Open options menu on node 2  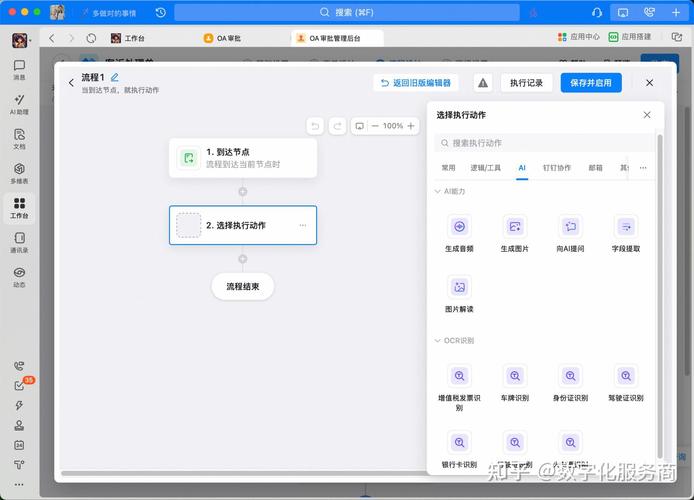pyautogui.click(x=303, y=225)
